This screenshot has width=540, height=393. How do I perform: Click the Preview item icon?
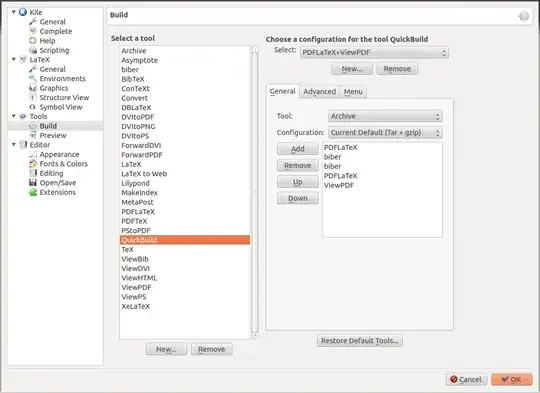click(33, 135)
